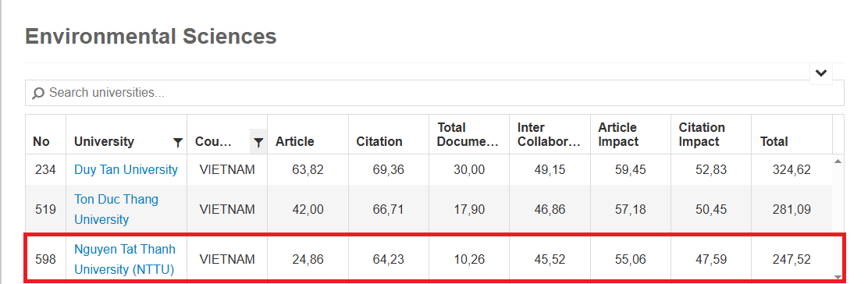This screenshot has height=284, width=868.
Task: Select Article Impact value 55,06
Action: (630, 259)
